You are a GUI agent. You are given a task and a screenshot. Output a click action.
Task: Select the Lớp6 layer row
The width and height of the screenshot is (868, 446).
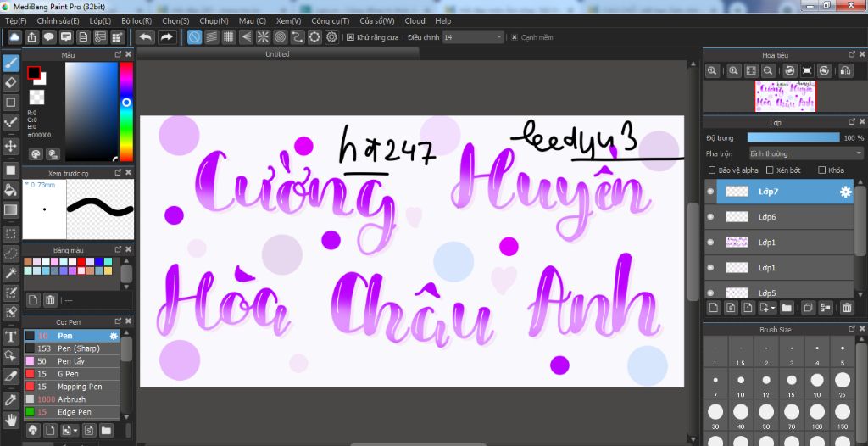pyautogui.click(x=780, y=217)
